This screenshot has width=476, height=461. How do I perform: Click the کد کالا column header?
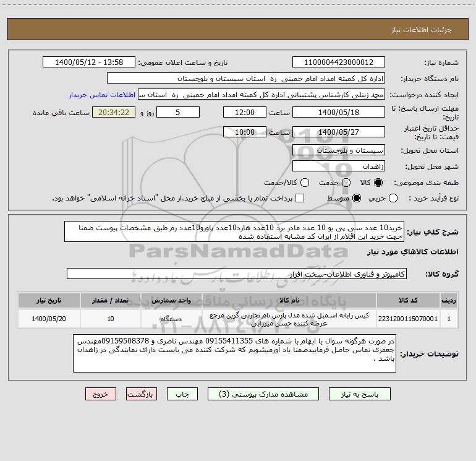(x=408, y=301)
